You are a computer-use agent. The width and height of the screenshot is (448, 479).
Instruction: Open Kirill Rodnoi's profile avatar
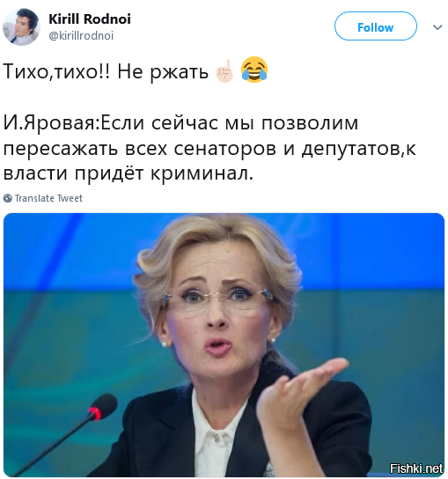[x=21, y=27]
